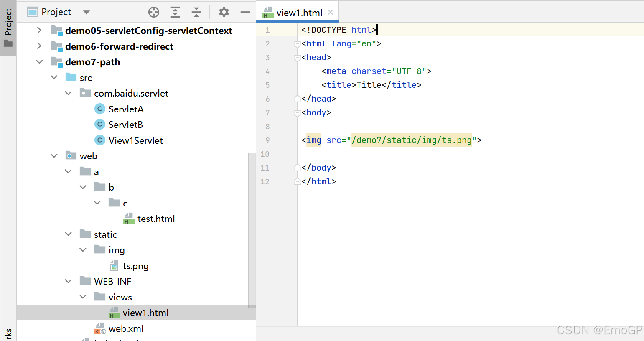
Task: Click the ts.png image file icon
Action: [114, 265]
